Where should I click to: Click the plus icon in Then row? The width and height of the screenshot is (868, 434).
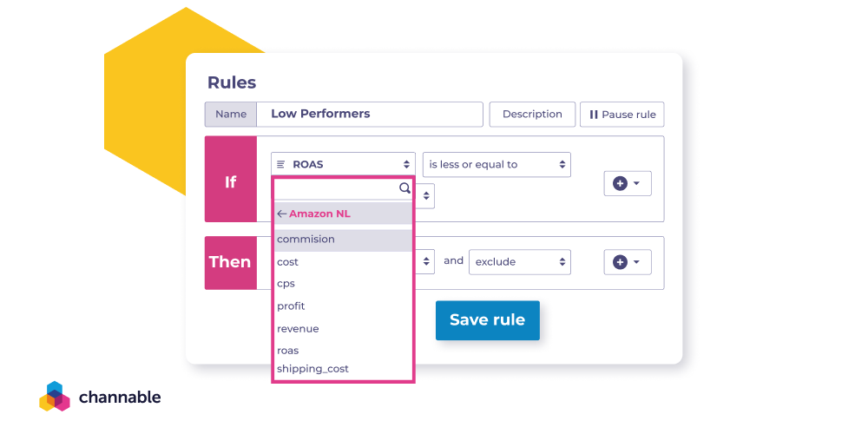[620, 262]
